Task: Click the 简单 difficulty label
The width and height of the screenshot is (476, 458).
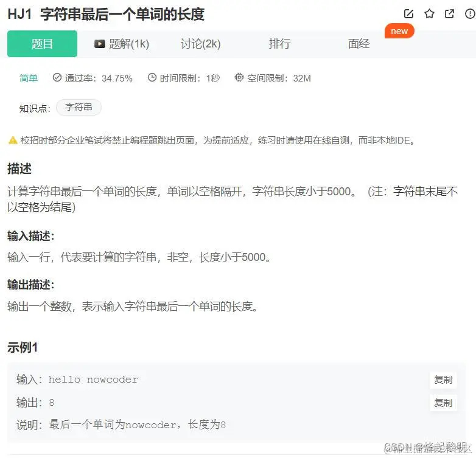Action: tap(29, 78)
